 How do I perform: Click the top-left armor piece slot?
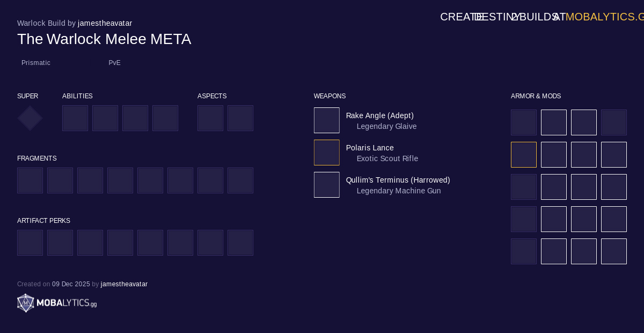(x=524, y=122)
